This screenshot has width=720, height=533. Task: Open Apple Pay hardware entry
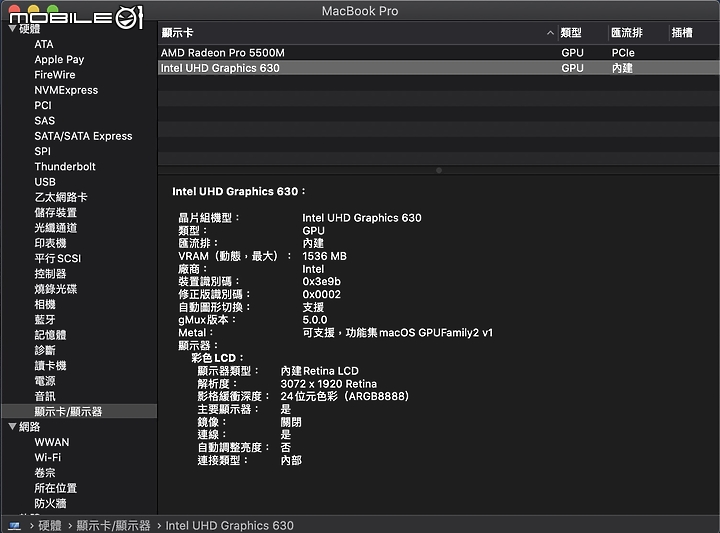(59, 59)
